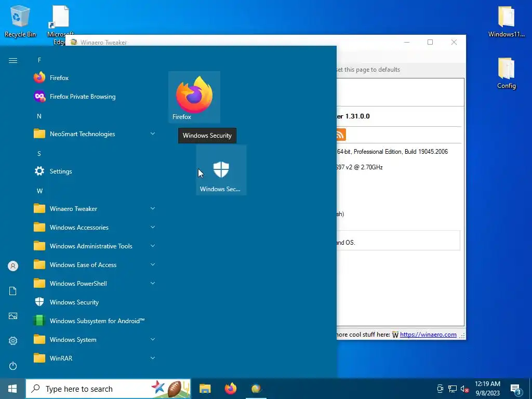
Task: Expand the NeoSmart Technologies folder
Action: coord(95,134)
